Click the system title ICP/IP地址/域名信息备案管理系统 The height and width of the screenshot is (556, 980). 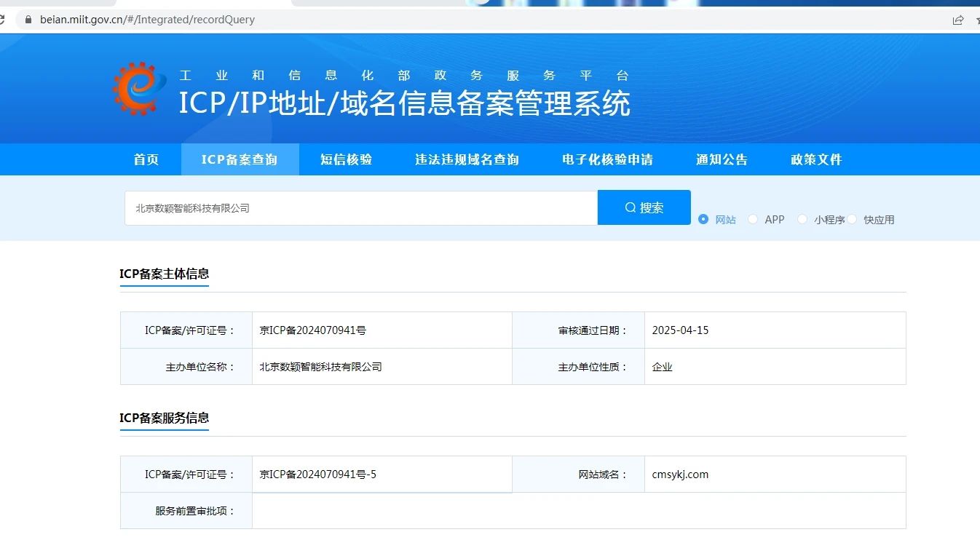pos(405,103)
